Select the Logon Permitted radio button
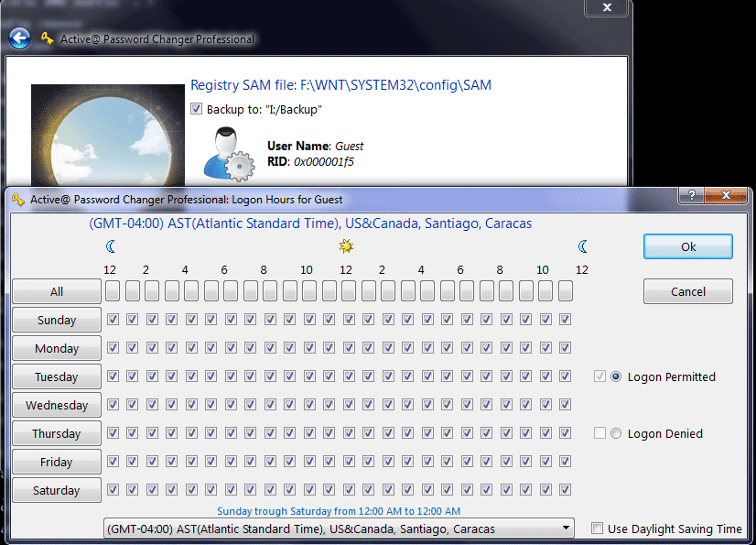This screenshot has width=756, height=545. (616, 376)
